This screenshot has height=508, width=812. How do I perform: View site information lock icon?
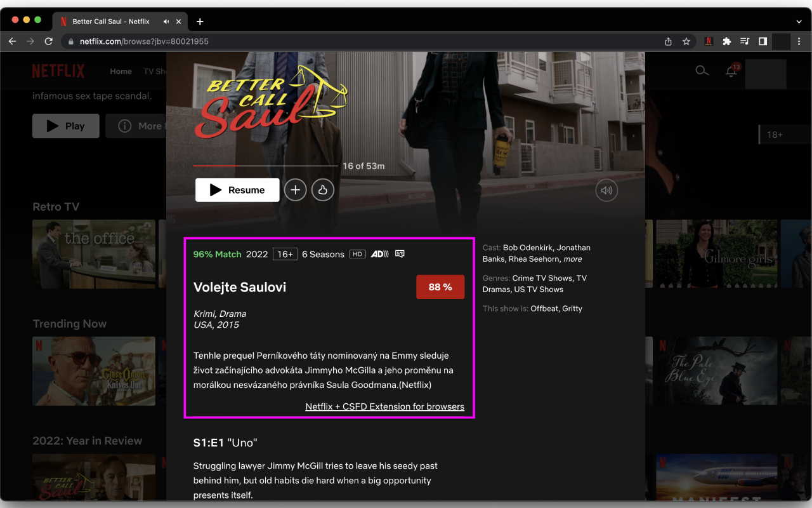71,41
